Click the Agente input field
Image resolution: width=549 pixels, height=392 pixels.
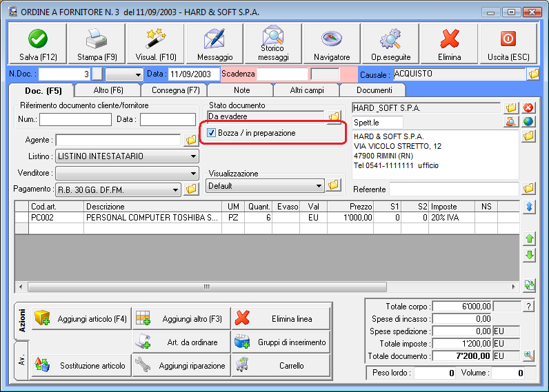click(119, 140)
